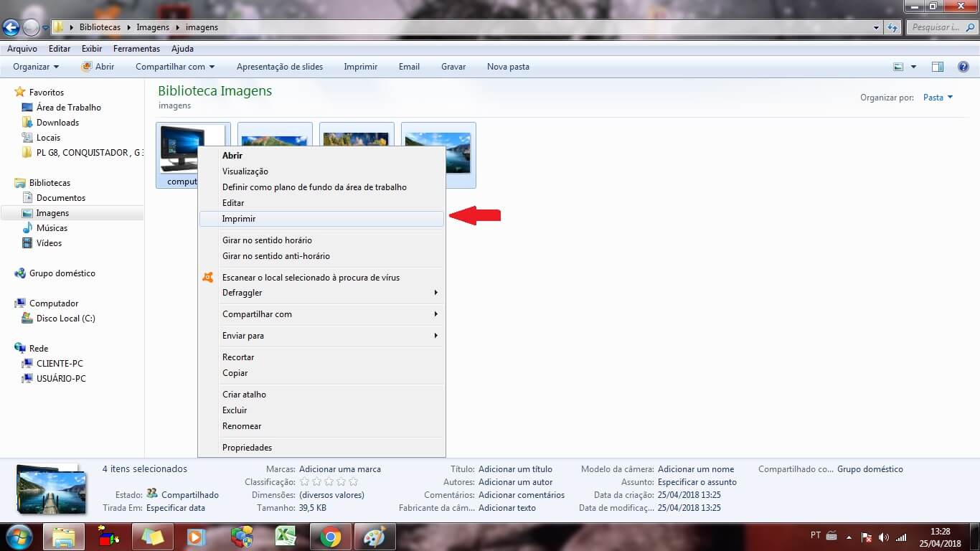Set the star rating under Classificação

(329, 482)
